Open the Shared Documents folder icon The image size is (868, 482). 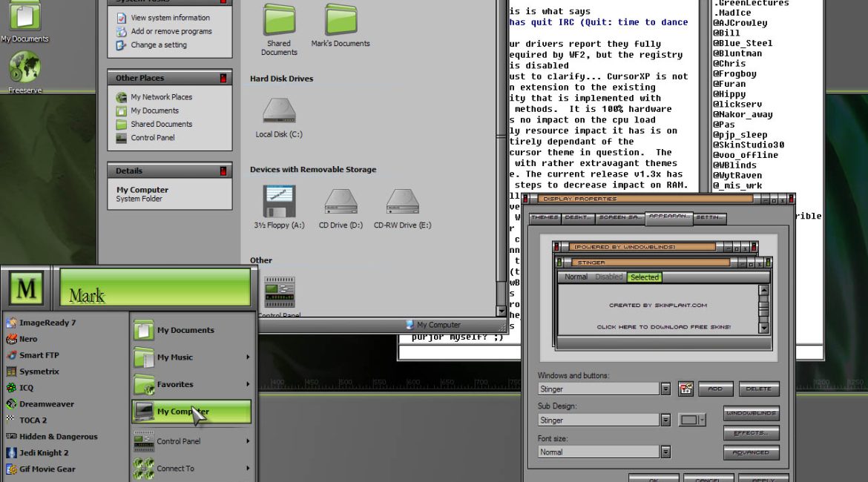279,21
